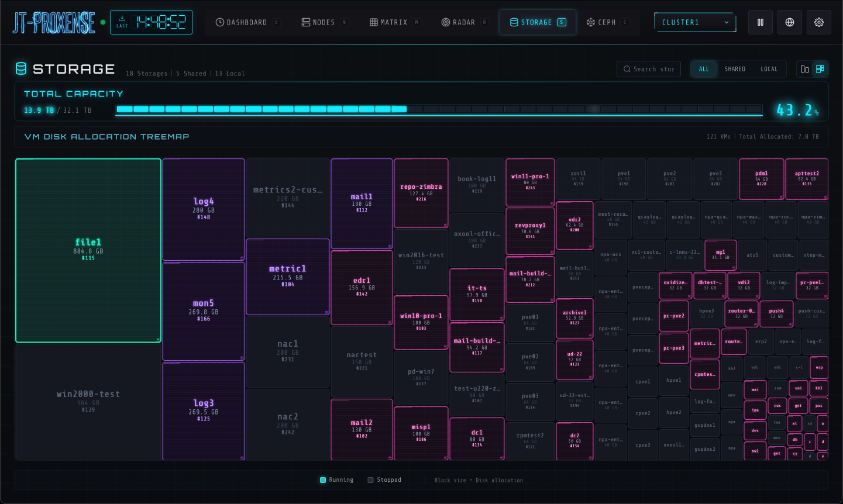The height and width of the screenshot is (504, 843).
Task: Click the nac2 block
Action: [288, 424]
